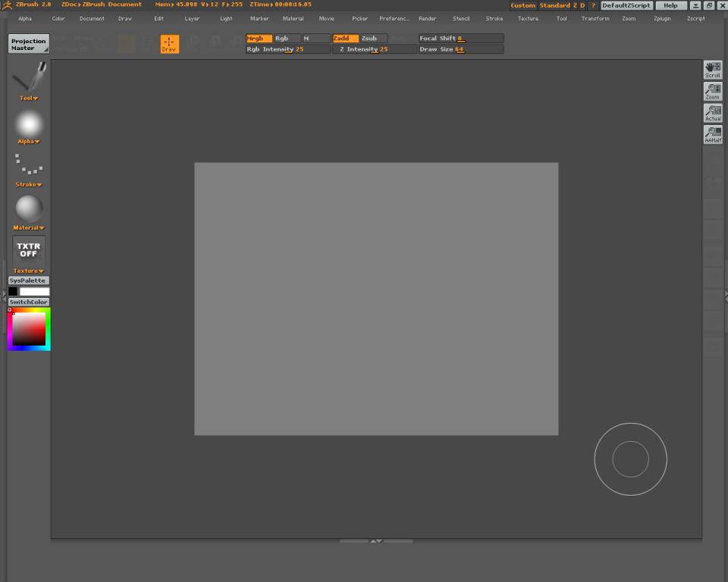Click the sphere material thumbnail
Screen dimensions: 728x582
[29, 208]
